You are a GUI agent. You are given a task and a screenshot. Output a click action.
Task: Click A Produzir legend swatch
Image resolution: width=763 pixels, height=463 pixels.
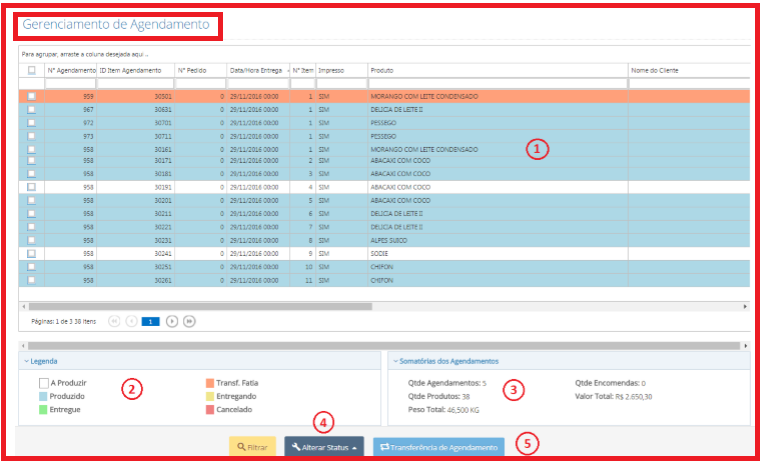tap(44, 384)
